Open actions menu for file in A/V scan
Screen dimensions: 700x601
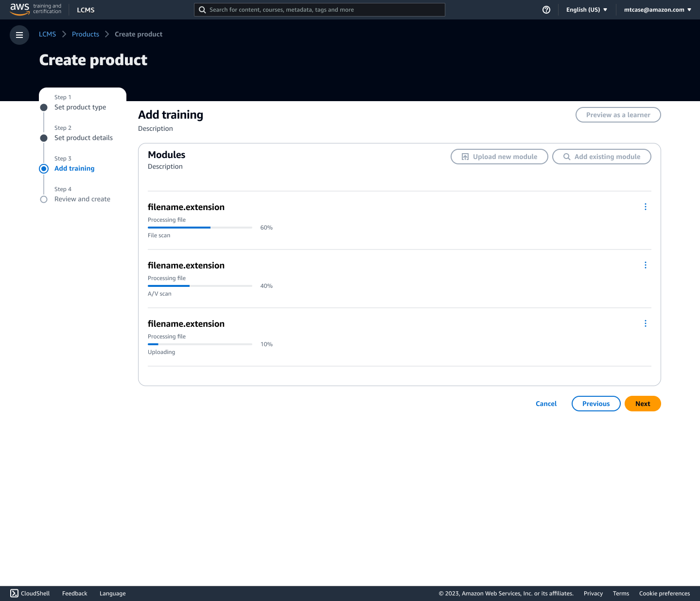[x=646, y=265]
